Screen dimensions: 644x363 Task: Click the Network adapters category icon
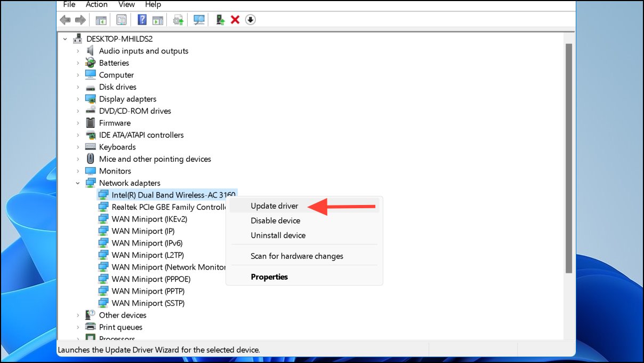pos(90,183)
